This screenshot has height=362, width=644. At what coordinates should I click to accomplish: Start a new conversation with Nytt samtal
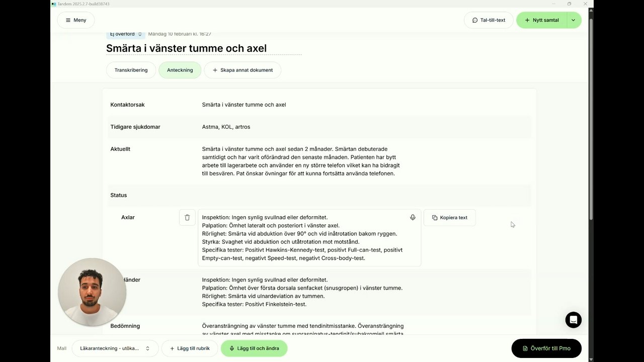pyautogui.click(x=541, y=20)
